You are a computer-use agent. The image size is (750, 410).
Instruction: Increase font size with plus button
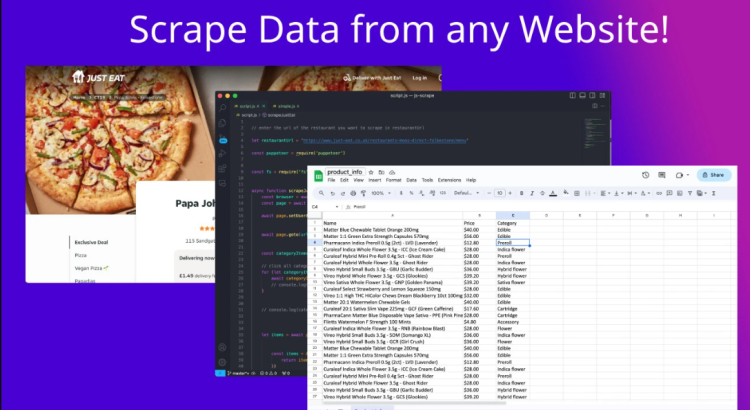click(x=510, y=193)
